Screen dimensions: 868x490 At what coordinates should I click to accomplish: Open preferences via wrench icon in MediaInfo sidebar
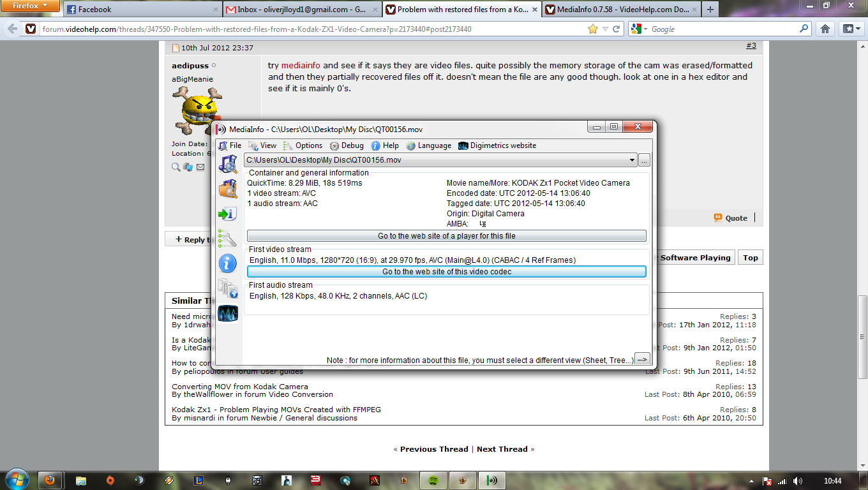(x=228, y=238)
